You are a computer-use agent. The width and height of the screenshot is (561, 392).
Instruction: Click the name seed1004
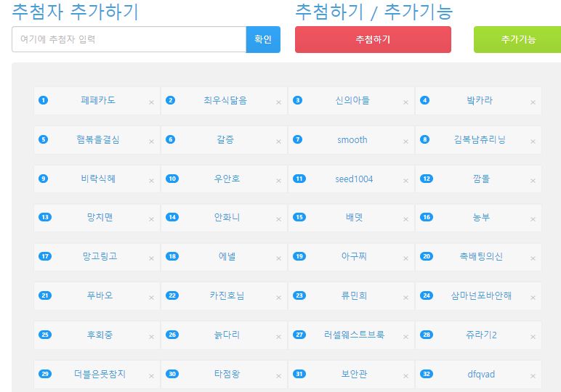[x=354, y=179]
